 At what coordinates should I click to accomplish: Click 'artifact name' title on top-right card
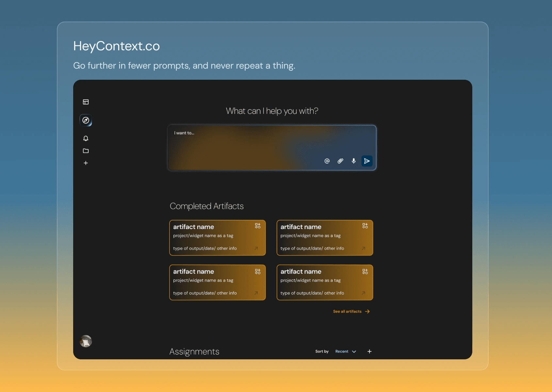click(301, 227)
